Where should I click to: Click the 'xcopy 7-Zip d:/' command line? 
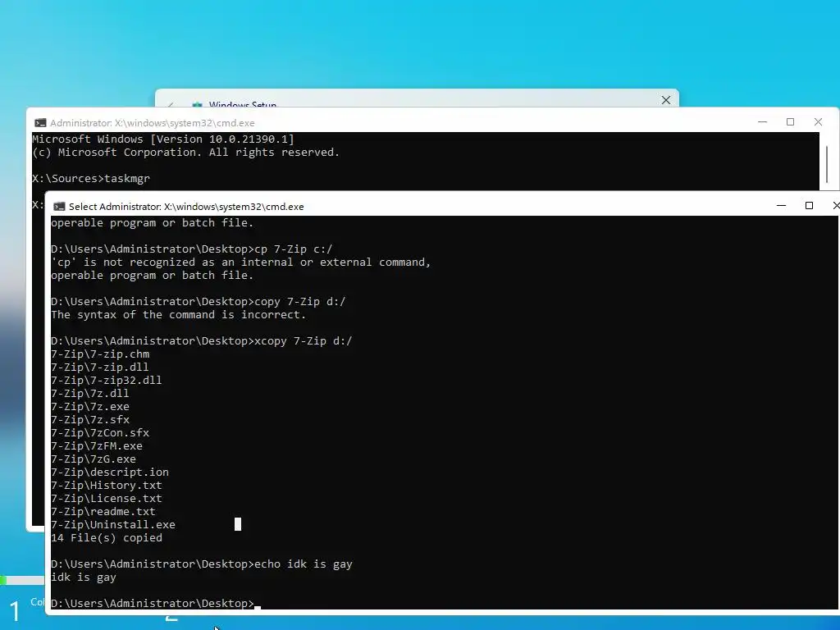(202, 340)
